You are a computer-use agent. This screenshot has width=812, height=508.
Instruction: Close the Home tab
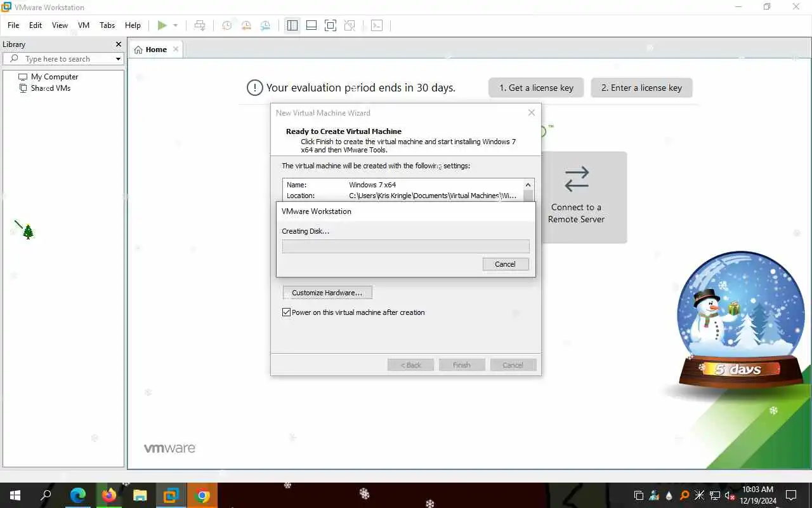(x=176, y=49)
